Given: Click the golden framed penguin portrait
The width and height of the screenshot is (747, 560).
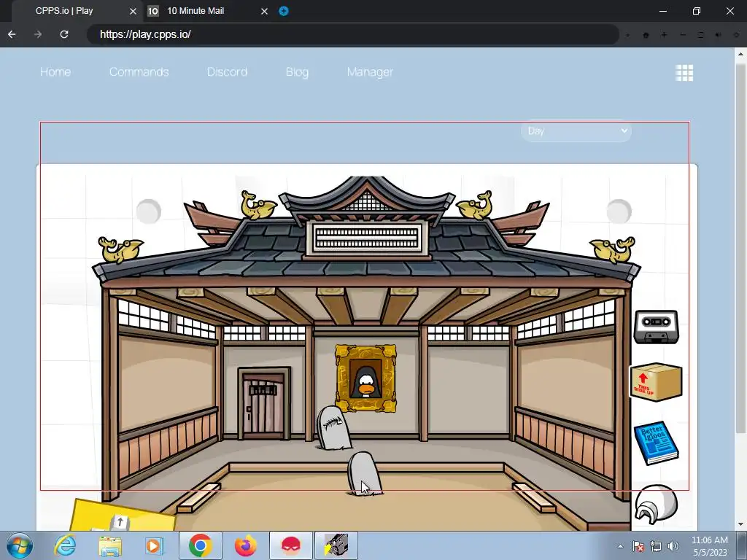Looking at the screenshot, I should coord(366,378).
